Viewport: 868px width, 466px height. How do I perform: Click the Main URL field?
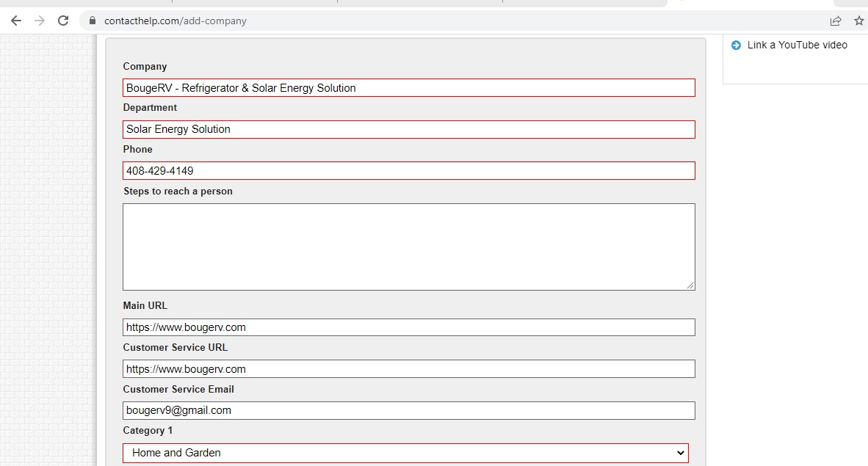[408, 327]
